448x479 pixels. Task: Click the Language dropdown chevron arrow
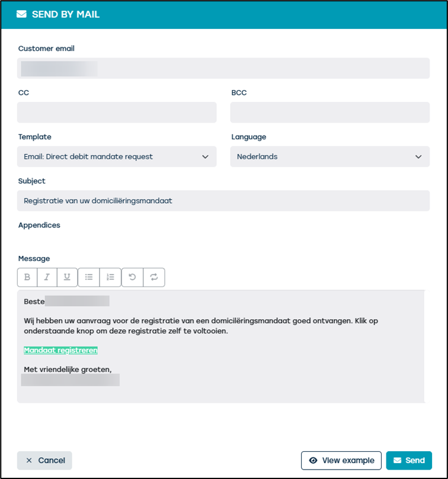pyautogui.click(x=418, y=157)
